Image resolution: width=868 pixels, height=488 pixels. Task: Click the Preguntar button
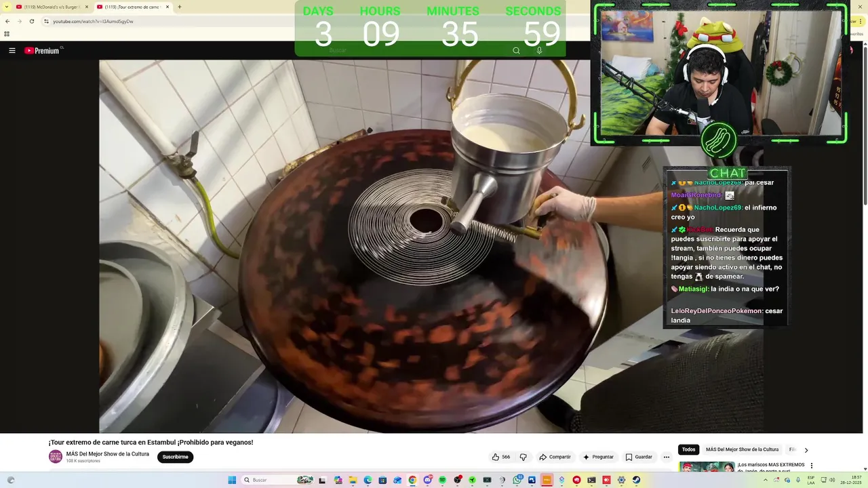click(x=597, y=457)
